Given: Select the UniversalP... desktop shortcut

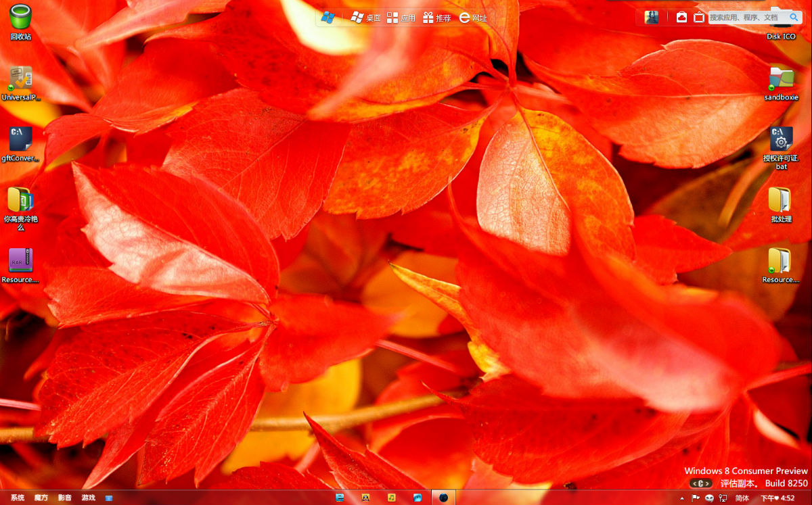Looking at the screenshot, I should coord(20,83).
